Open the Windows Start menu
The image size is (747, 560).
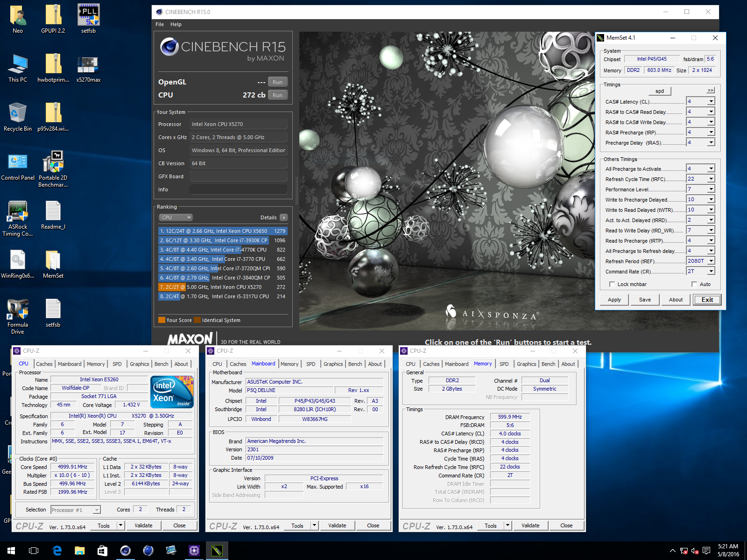(x=11, y=551)
